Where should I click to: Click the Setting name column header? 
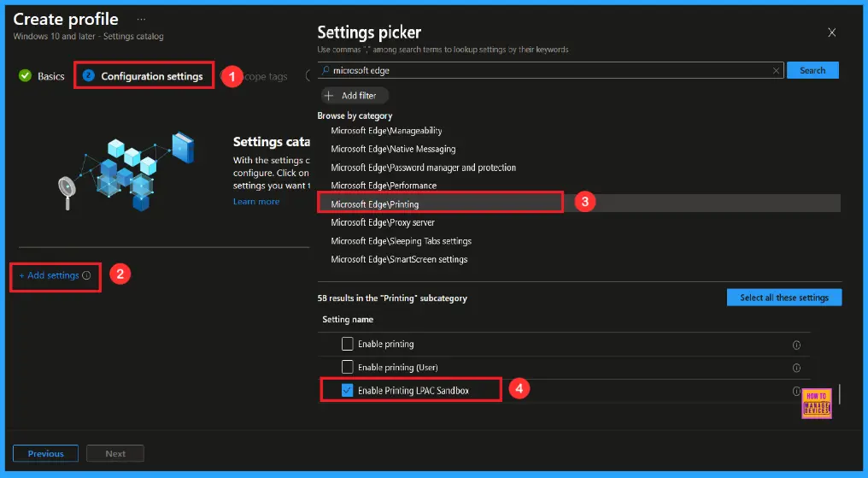[348, 320]
